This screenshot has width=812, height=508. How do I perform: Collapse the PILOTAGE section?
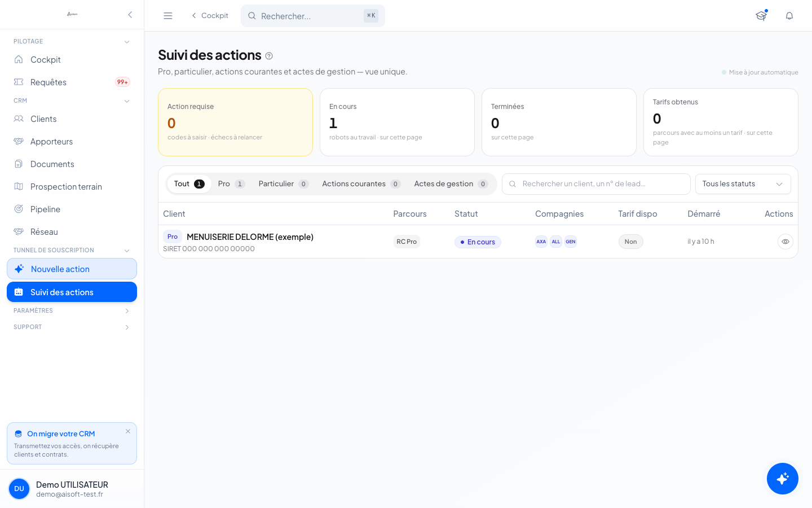127,42
